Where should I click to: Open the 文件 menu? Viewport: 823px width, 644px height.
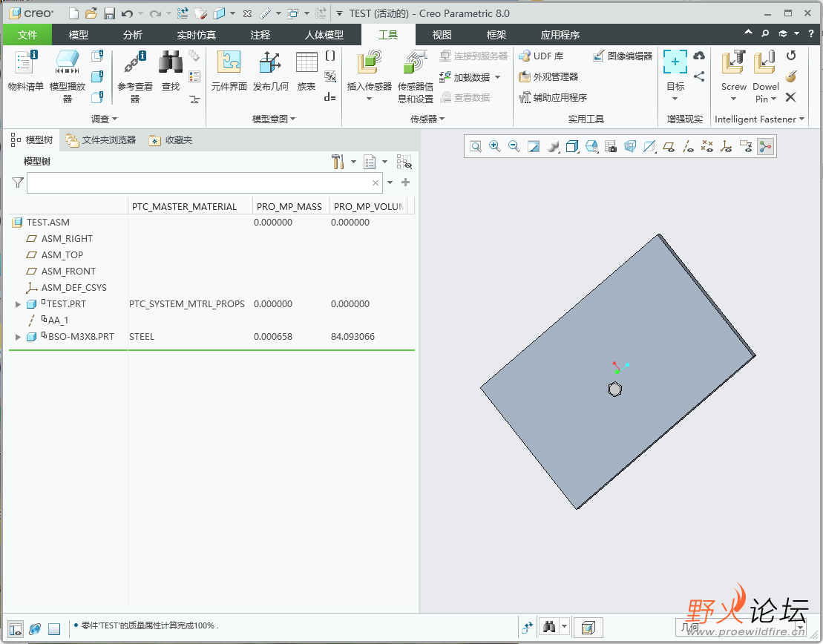tap(27, 35)
